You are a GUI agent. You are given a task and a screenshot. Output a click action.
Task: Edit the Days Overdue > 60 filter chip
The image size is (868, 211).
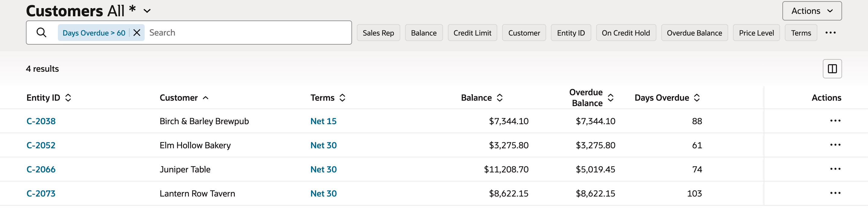pyautogui.click(x=94, y=33)
